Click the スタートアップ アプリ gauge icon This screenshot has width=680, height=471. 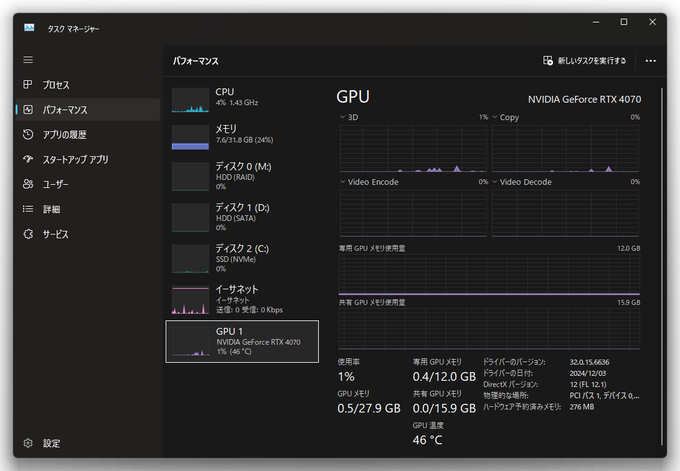28,159
